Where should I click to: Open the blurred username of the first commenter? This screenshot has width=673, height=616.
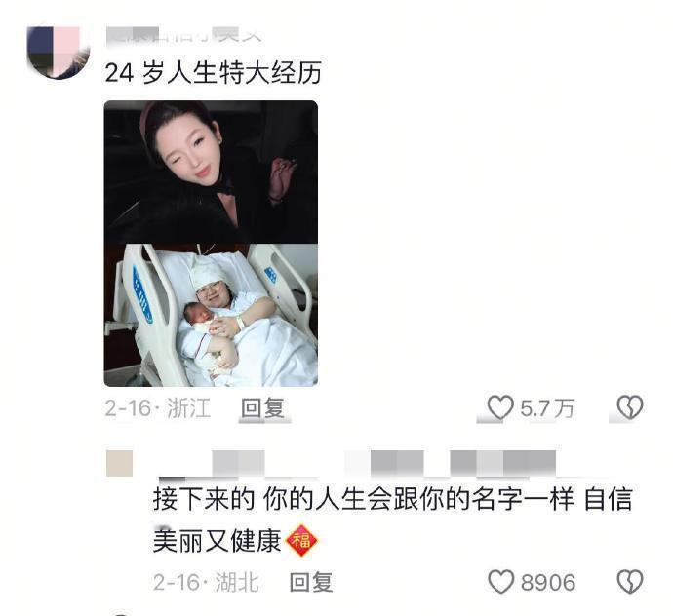pos(183,35)
